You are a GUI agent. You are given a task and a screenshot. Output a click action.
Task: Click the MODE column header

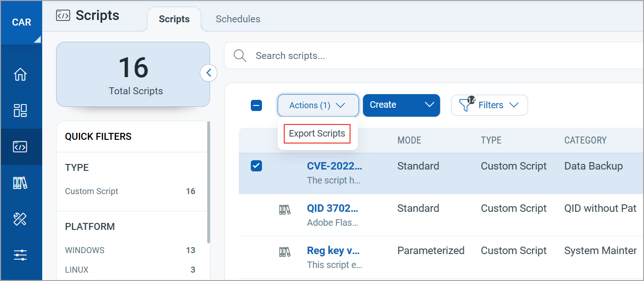(409, 140)
